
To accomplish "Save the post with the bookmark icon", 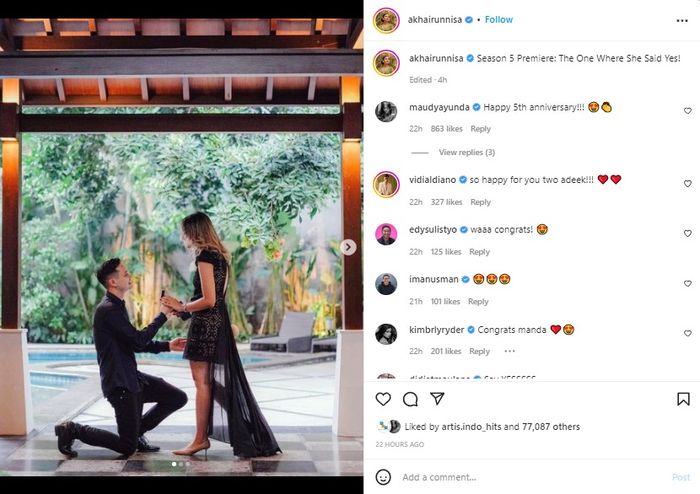I will (x=683, y=399).
